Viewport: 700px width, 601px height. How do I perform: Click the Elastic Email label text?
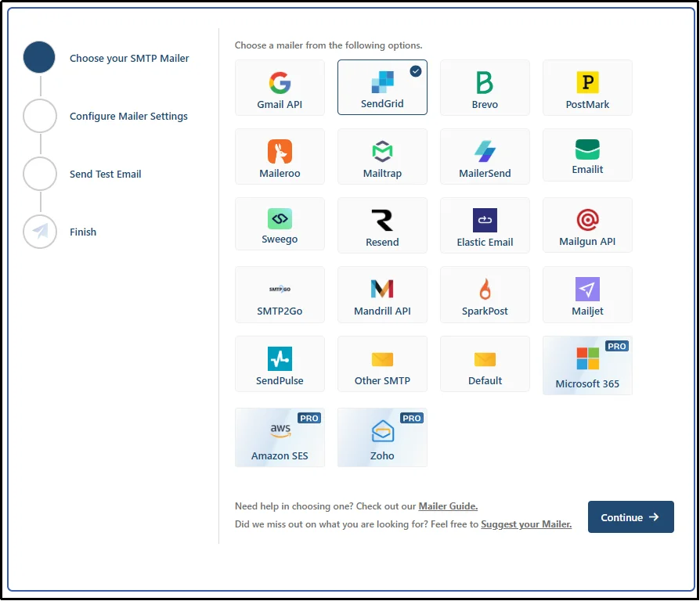click(485, 242)
